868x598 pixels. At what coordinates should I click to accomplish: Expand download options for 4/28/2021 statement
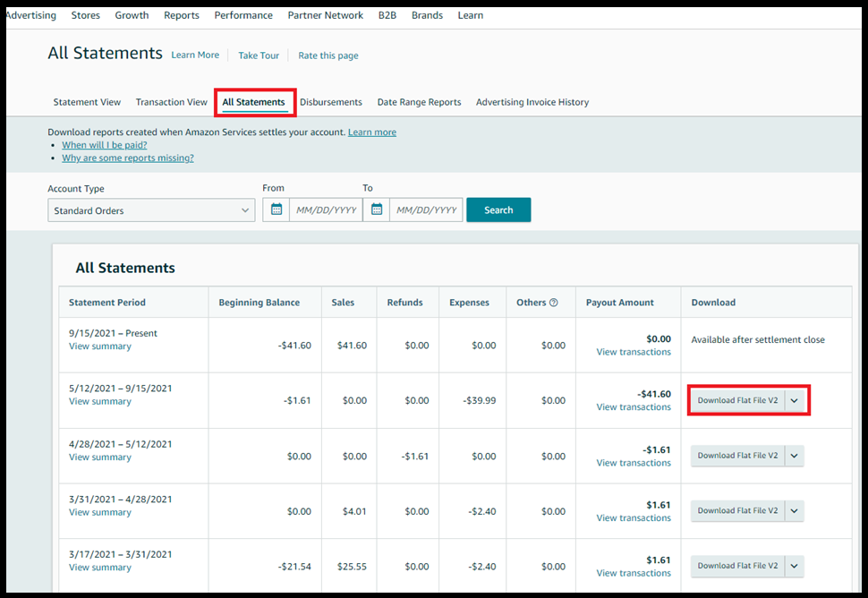click(795, 456)
